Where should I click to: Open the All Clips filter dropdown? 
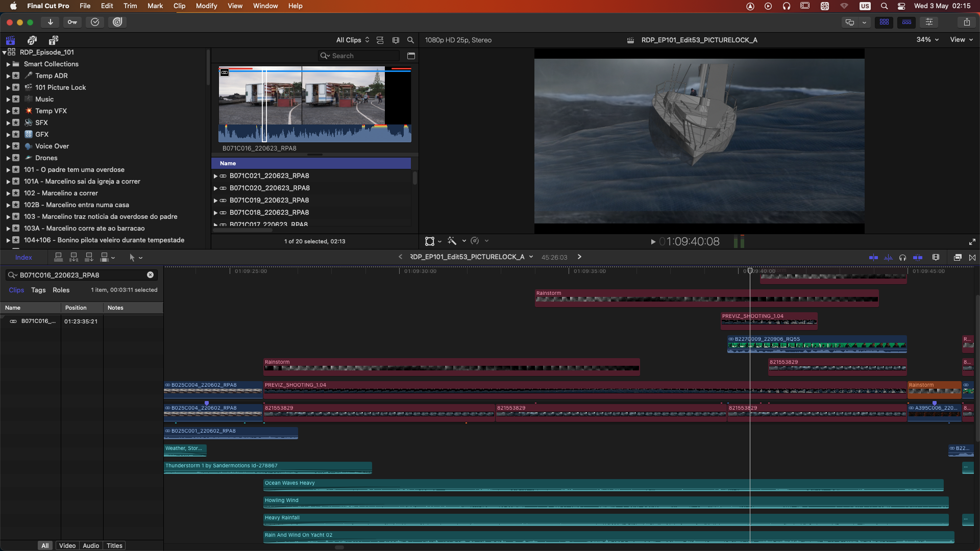click(x=352, y=40)
